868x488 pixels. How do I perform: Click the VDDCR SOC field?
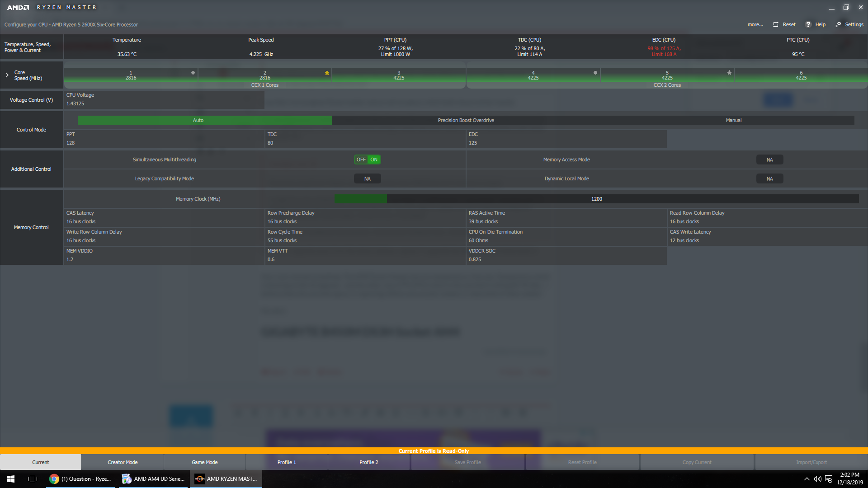pyautogui.click(x=566, y=255)
